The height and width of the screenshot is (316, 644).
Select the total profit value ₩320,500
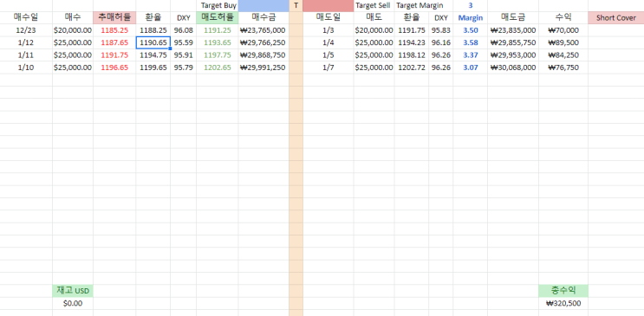[563, 303]
